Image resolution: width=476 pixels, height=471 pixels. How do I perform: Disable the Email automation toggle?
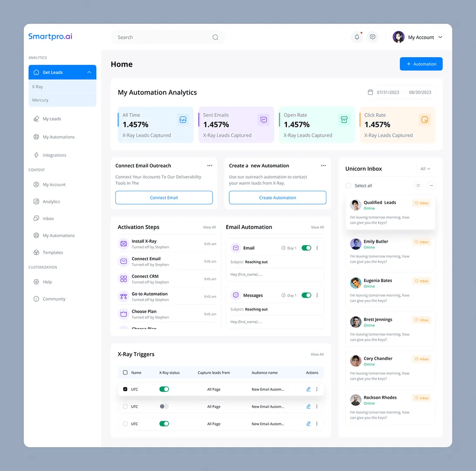click(306, 248)
